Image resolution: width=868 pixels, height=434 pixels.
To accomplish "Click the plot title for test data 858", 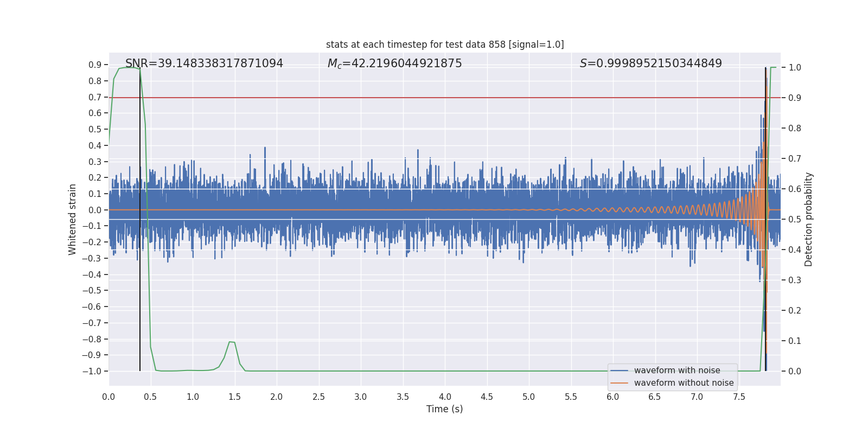I will [x=445, y=44].
